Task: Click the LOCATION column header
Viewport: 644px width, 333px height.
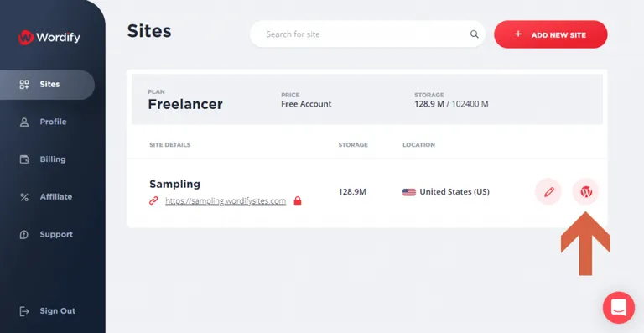Action: pos(419,145)
